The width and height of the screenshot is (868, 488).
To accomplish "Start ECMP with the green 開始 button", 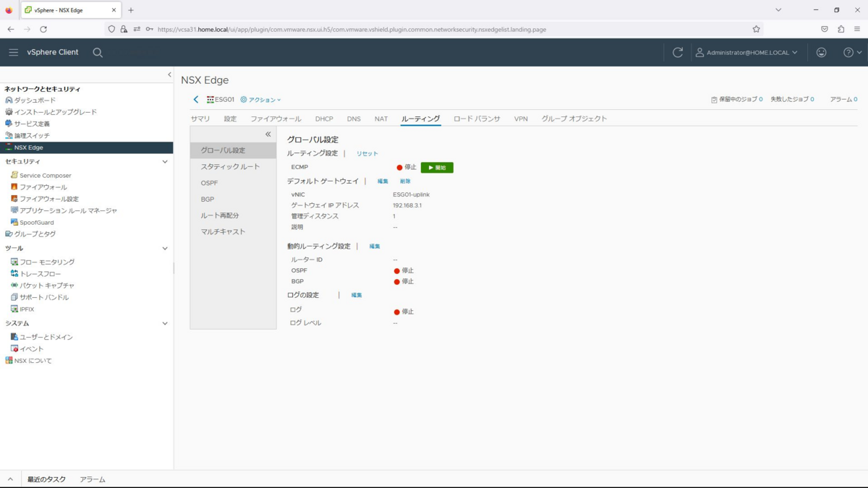I will pos(437,168).
